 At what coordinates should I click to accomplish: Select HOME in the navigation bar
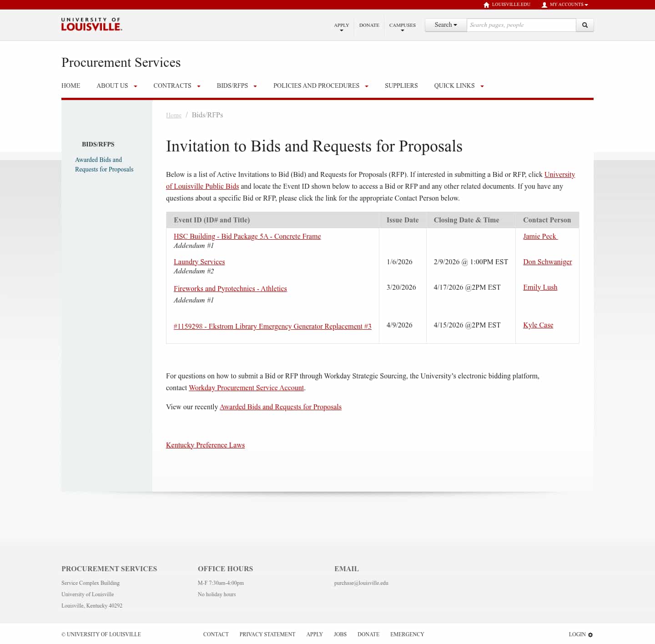(71, 86)
